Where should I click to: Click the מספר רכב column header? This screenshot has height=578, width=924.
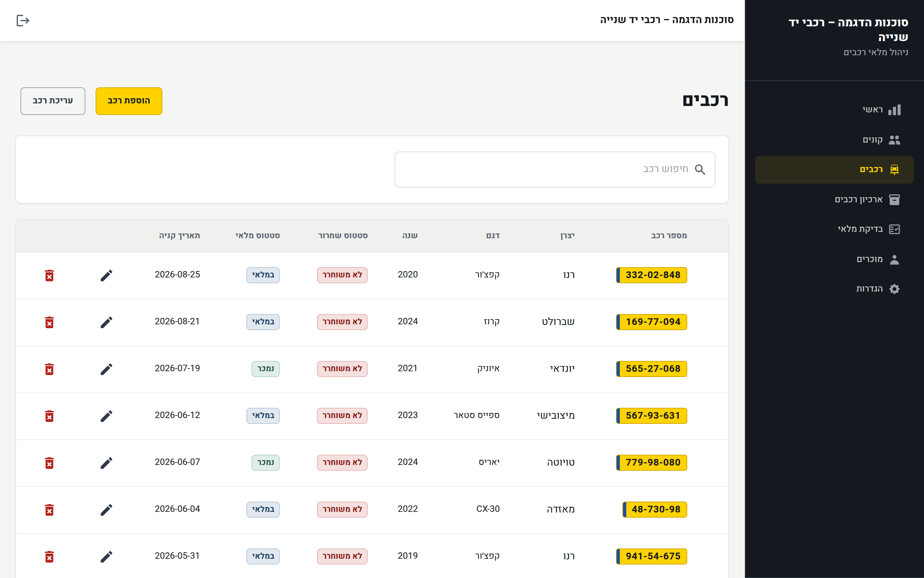(669, 235)
